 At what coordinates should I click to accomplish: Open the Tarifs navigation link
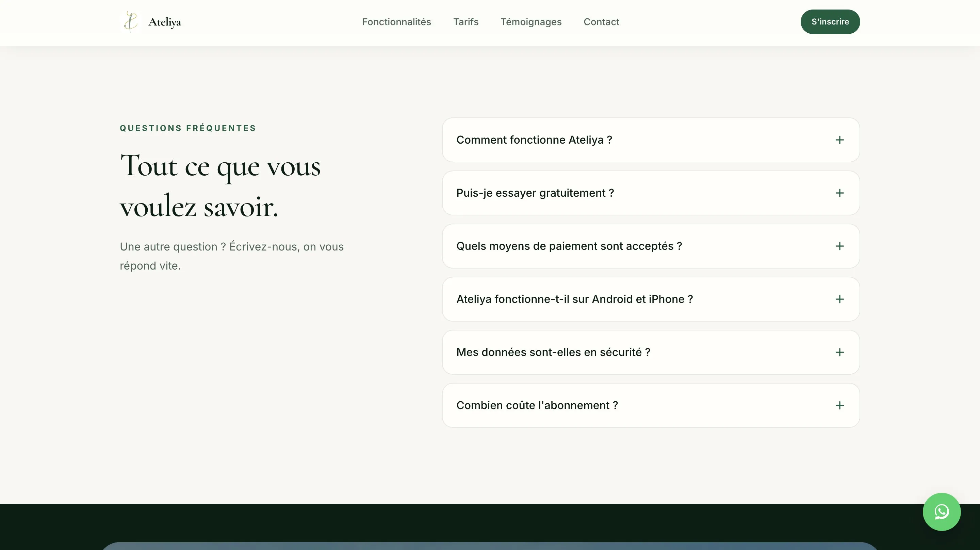465,22
